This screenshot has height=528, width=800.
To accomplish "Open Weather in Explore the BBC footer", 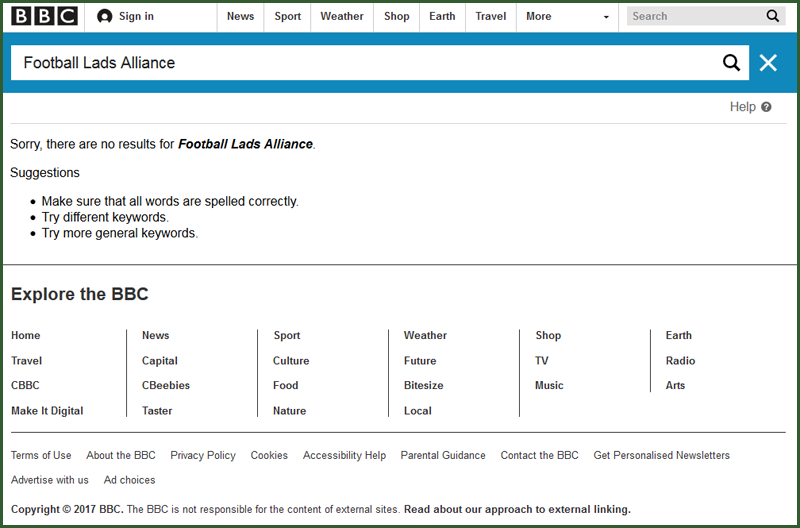I will click(x=426, y=335).
